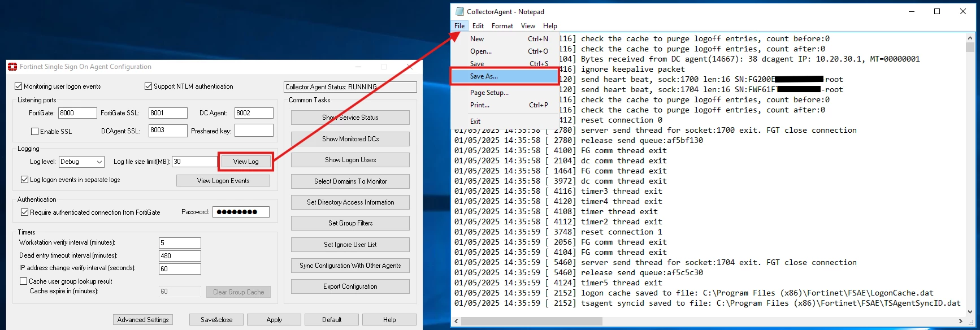Click Show Logon Users button
The height and width of the screenshot is (330, 980).
coord(350,160)
